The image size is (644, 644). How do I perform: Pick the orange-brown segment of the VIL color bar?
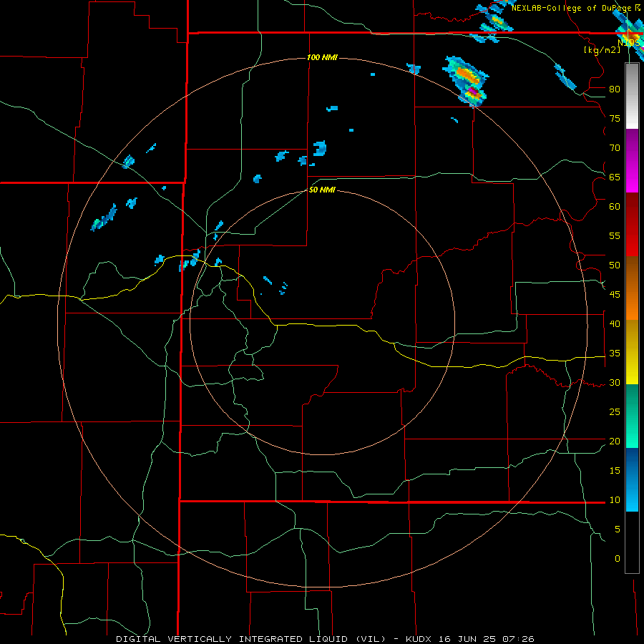point(632,288)
